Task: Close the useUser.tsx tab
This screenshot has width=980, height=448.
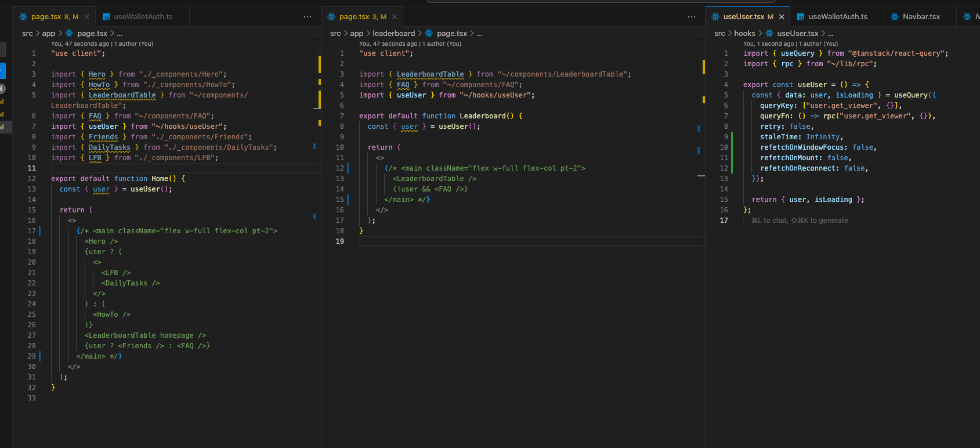Action: [x=782, y=17]
